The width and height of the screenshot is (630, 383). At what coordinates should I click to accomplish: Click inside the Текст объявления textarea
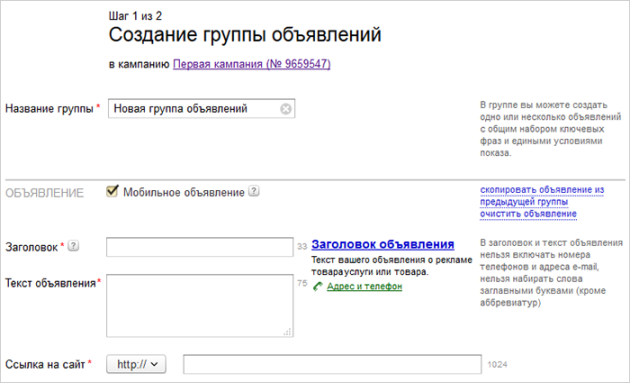[x=200, y=305]
